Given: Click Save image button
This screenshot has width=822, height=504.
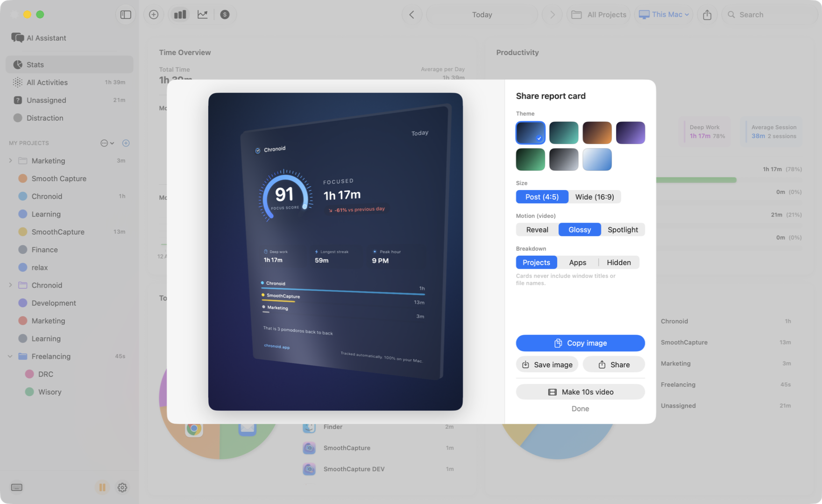Looking at the screenshot, I should click(x=547, y=364).
